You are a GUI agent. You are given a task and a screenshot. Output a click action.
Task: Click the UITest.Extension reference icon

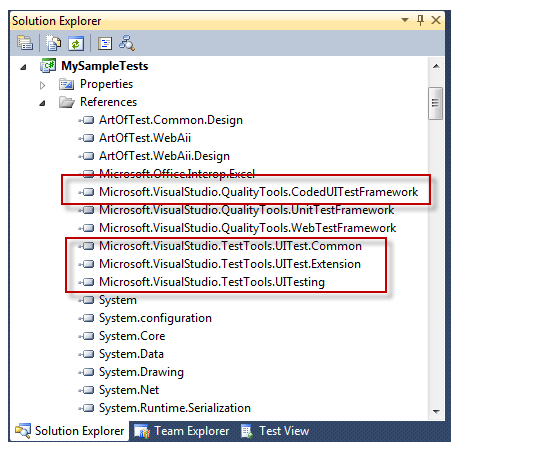(86, 264)
